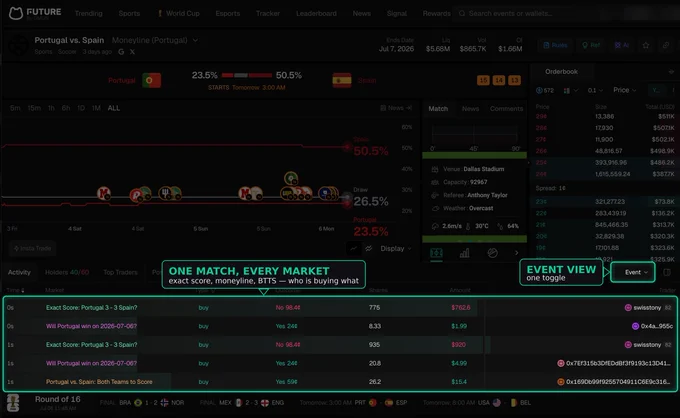Image resolution: width=680 pixels, height=418 pixels.
Task: Open the 0x4a...955c trader profile
Action: pos(652,326)
